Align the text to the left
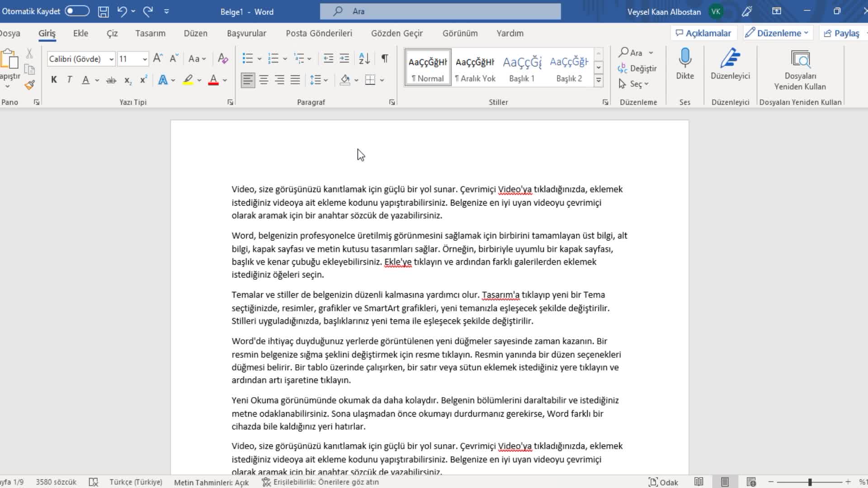The height and width of the screenshot is (488, 868). click(x=248, y=80)
